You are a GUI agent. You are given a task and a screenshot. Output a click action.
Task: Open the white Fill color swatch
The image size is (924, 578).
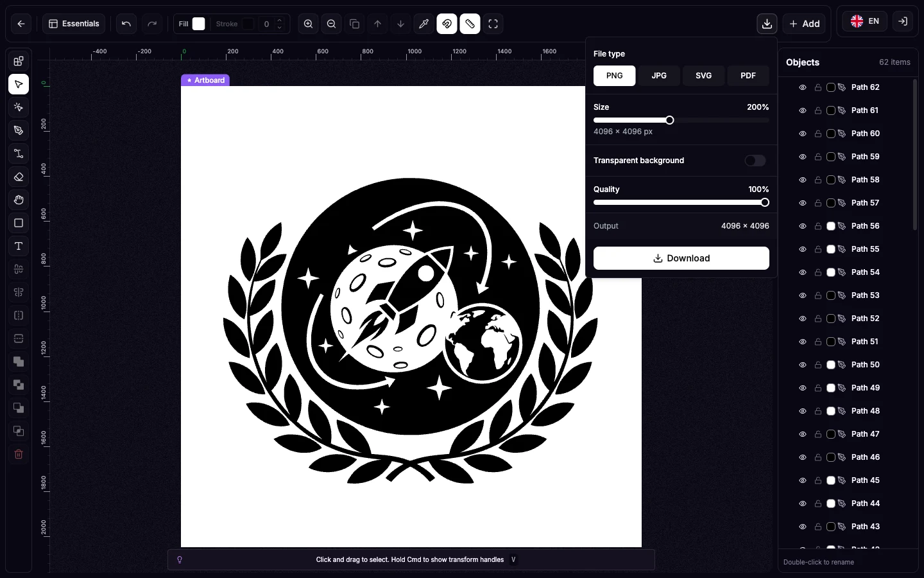pyautogui.click(x=199, y=24)
